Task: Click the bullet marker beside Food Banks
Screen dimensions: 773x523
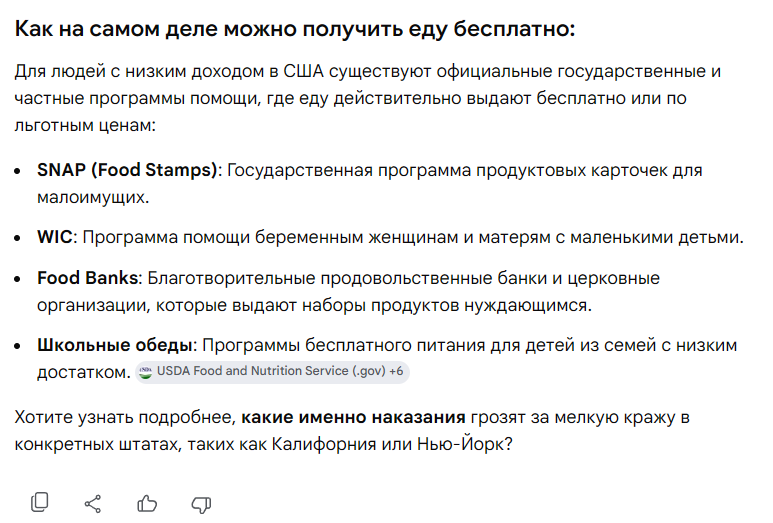Action: pyautogui.click(x=18, y=279)
